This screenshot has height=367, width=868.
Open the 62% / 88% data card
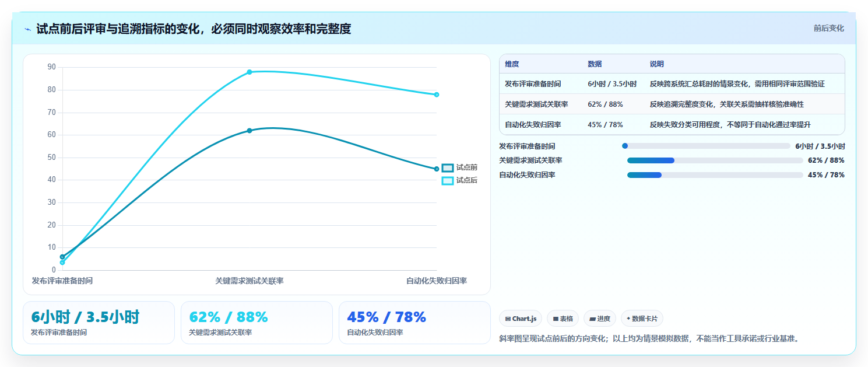coord(256,323)
